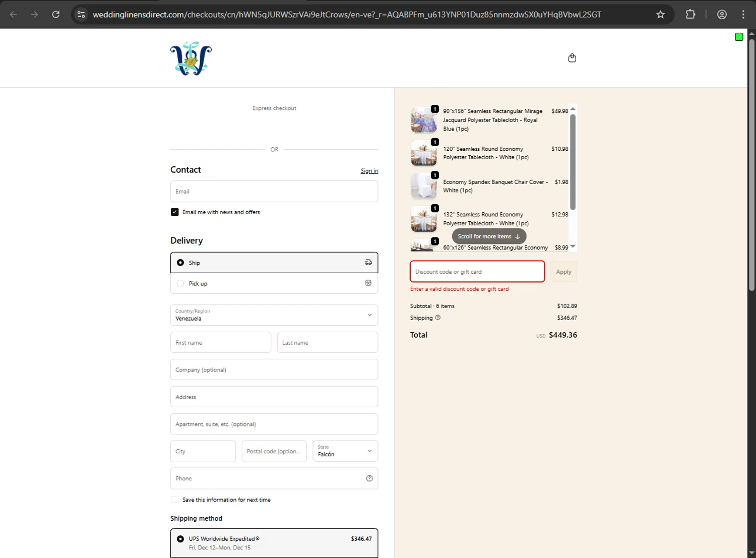Reload the checkout page
The image size is (756, 558).
point(56,15)
